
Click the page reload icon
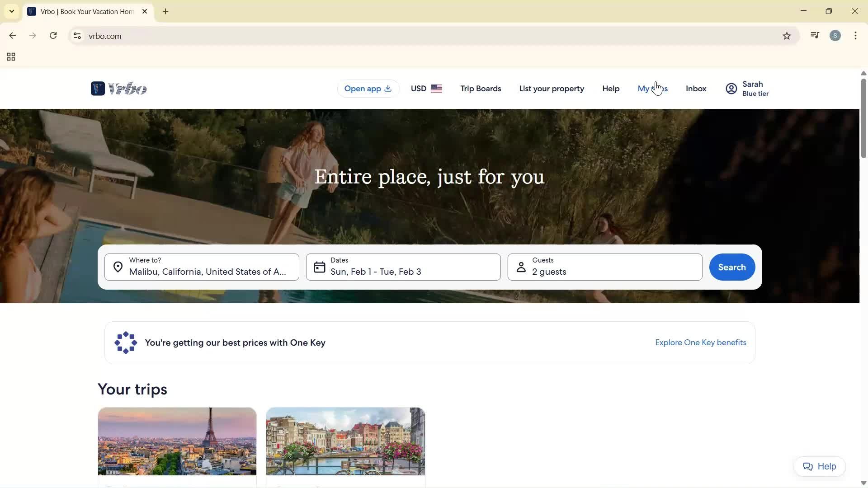(53, 35)
